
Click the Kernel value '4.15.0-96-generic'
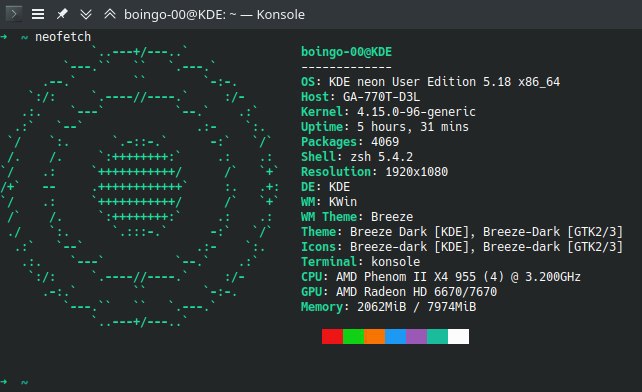click(x=416, y=112)
